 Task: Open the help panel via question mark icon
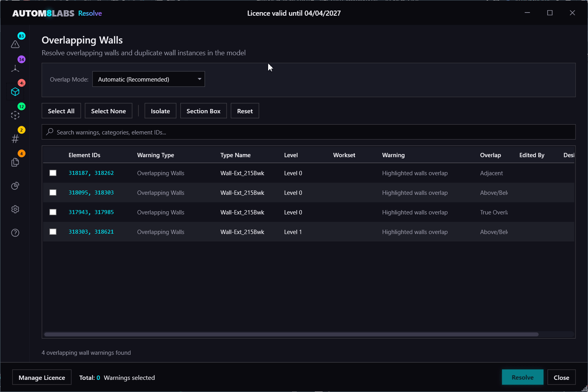pos(15,232)
